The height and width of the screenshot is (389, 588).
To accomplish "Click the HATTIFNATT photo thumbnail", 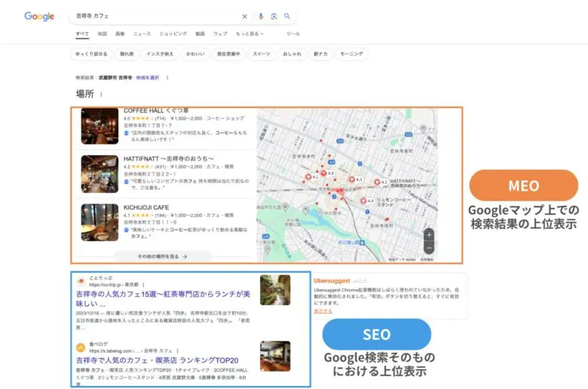I will click(x=100, y=174).
